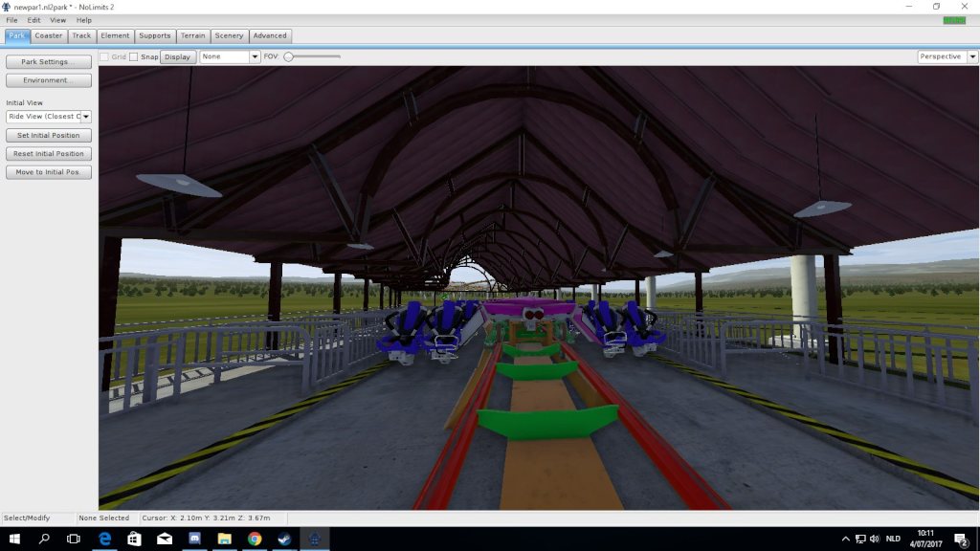The width and height of the screenshot is (980, 551).
Task: Click Reset Initial Position
Action: (x=49, y=154)
